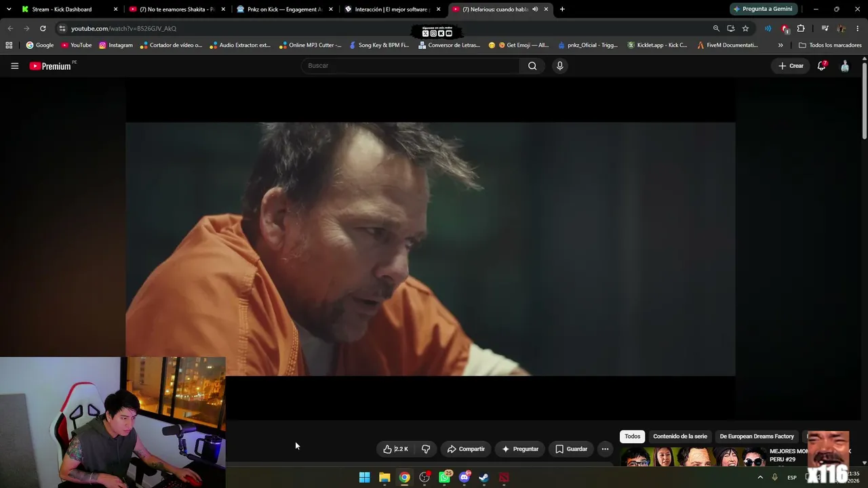Start voice search with the microphone icon
This screenshot has height=488, width=868.
(559, 66)
